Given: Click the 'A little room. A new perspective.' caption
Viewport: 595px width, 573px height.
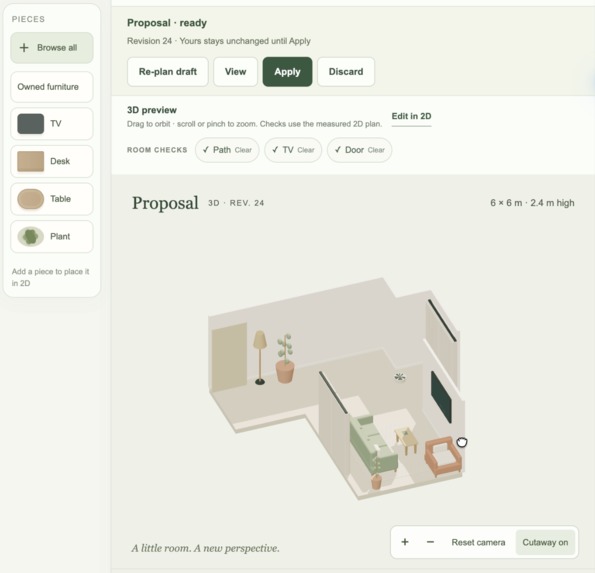Looking at the screenshot, I should [x=205, y=548].
